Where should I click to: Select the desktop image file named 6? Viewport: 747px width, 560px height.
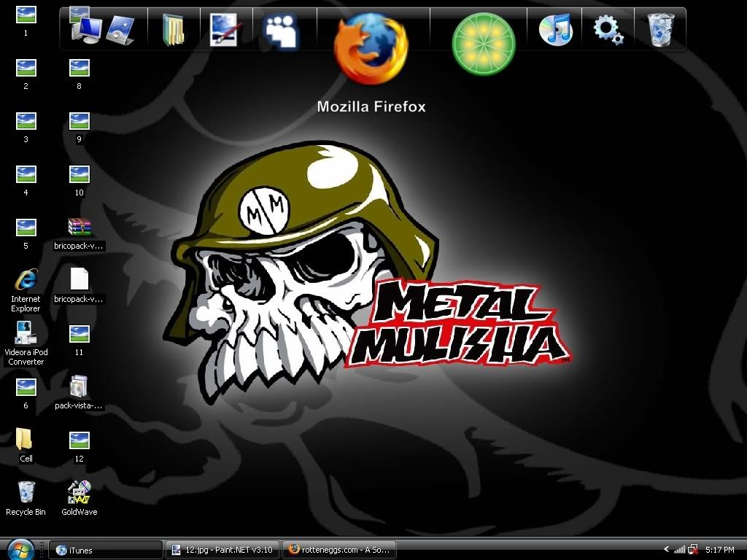coord(26,394)
